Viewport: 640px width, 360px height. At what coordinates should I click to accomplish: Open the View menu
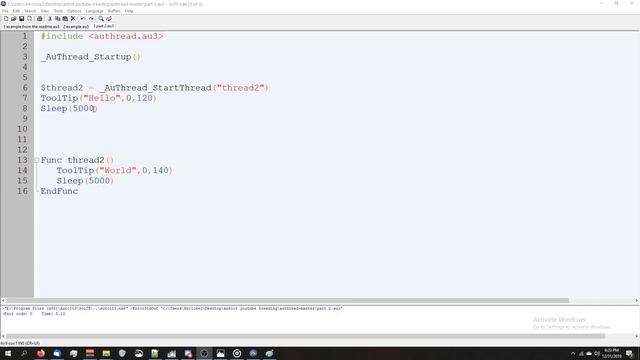[x=45, y=11]
